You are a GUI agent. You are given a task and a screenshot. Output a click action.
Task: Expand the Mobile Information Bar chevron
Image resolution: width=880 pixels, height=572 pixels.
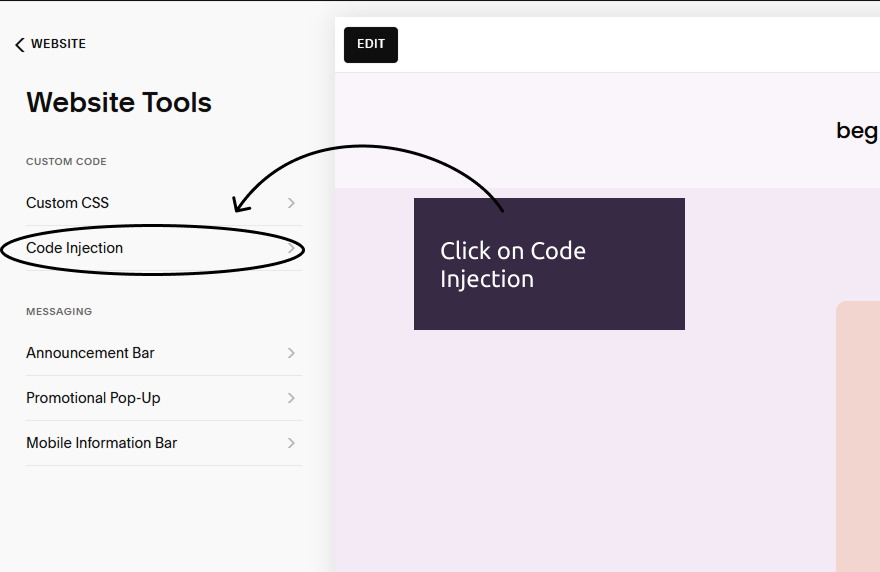coord(291,443)
